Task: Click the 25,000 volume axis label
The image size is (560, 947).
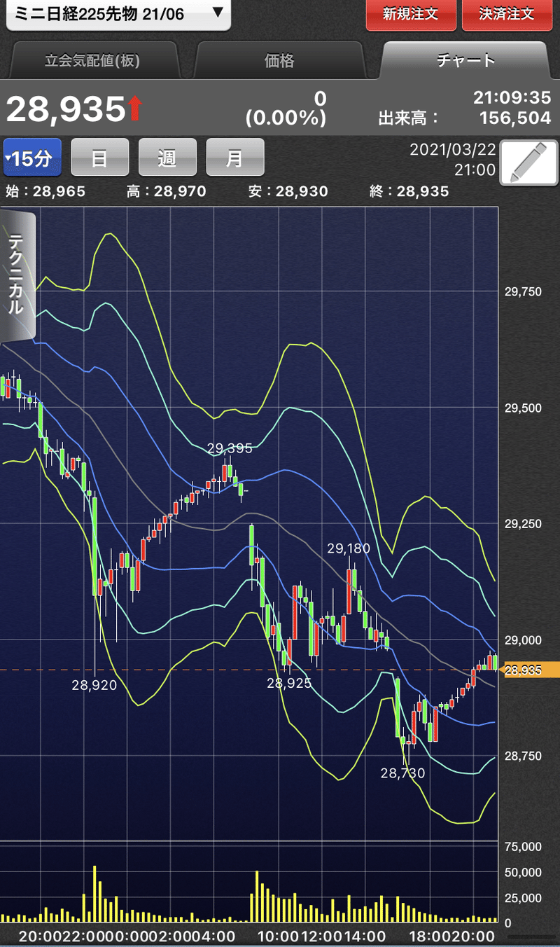Action: [x=523, y=897]
